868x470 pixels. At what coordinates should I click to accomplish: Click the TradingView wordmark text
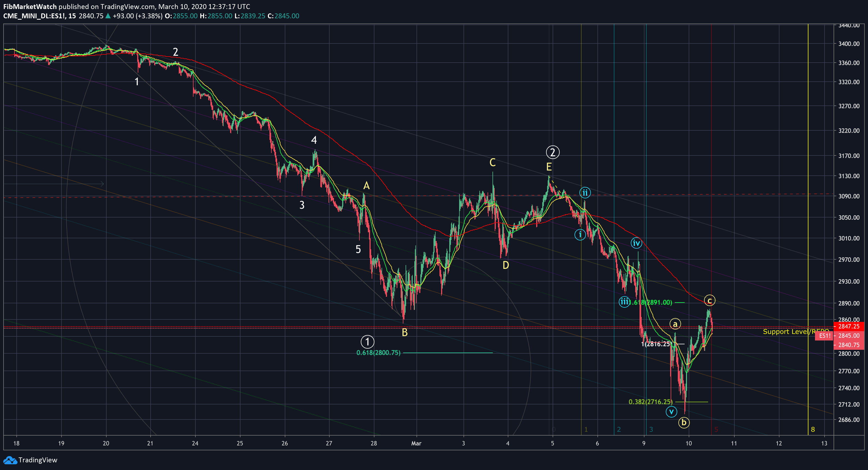click(38, 460)
